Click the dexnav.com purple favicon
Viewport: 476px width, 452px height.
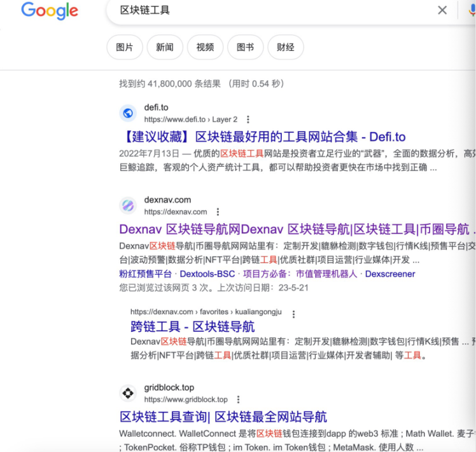(128, 205)
